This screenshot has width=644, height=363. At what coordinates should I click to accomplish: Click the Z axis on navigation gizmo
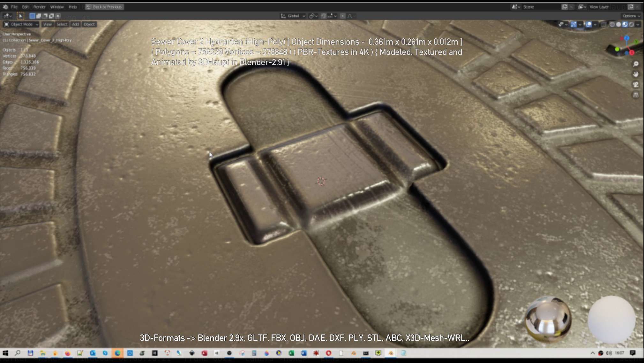626,38
